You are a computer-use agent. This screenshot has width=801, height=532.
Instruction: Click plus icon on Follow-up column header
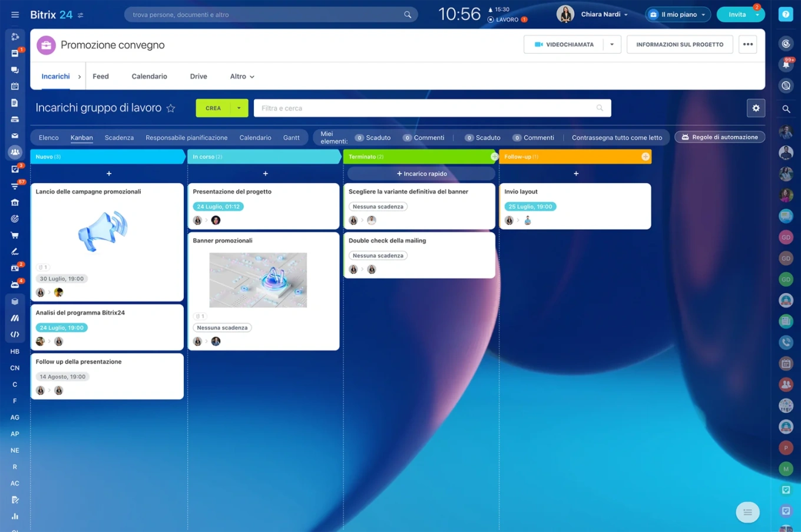[646, 157]
